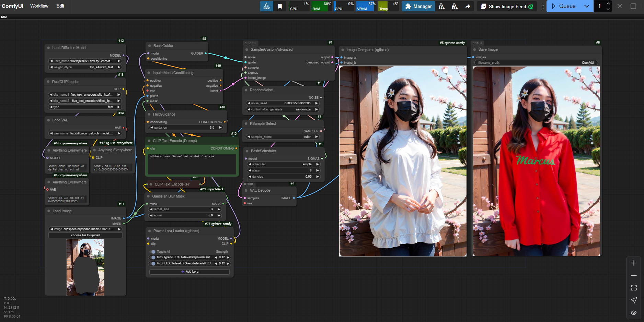This screenshot has height=322, width=644.
Task: Click the blue triangle logo icon in toolbar
Action: click(x=266, y=6)
